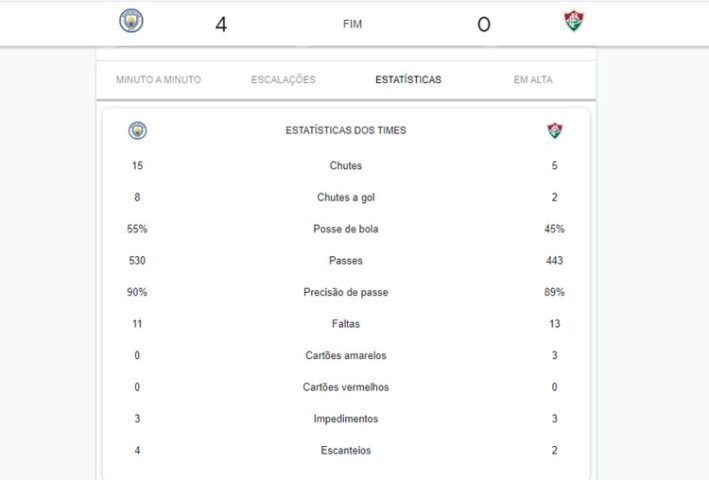Click the Faltas stat label
The height and width of the screenshot is (480, 709).
[346, 324]
